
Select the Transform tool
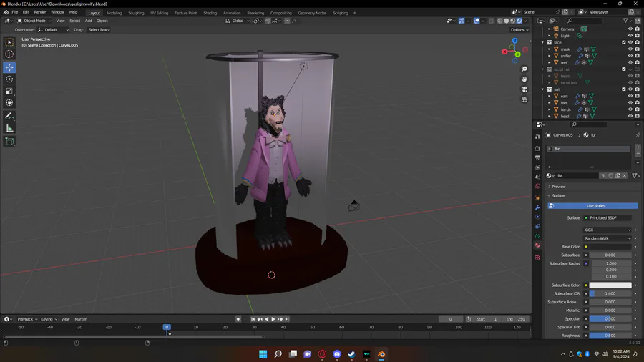point(9,102)
